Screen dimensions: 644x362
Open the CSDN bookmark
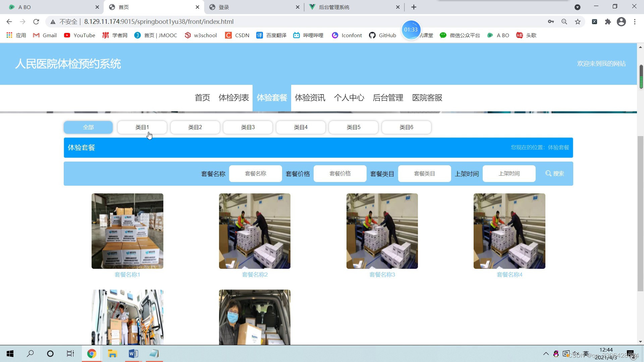(237, 35)
